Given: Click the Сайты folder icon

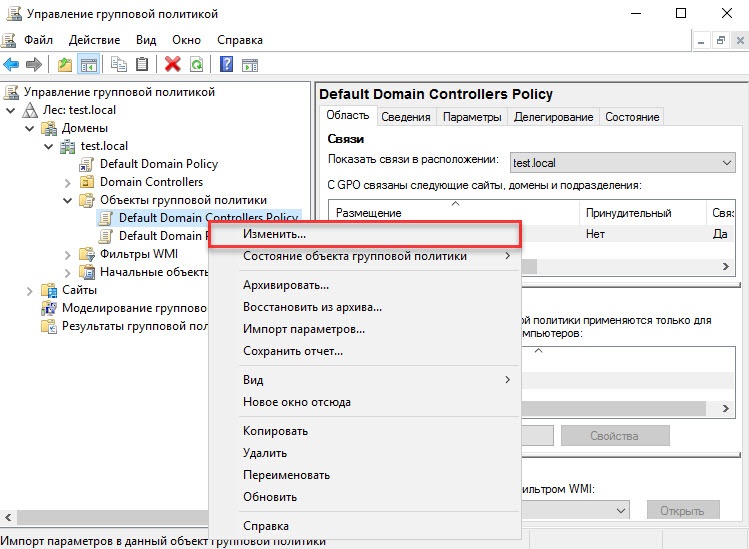Looking at the screenshot, I should click(x=49, y=290).
